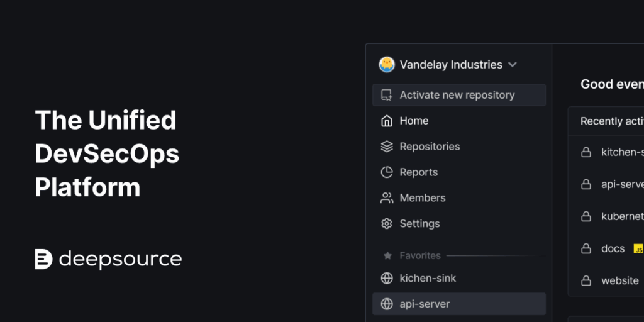This screenshot has width=644, height=322.
Task: Click the Settings gear icon
Action: (x=387, y=223)
